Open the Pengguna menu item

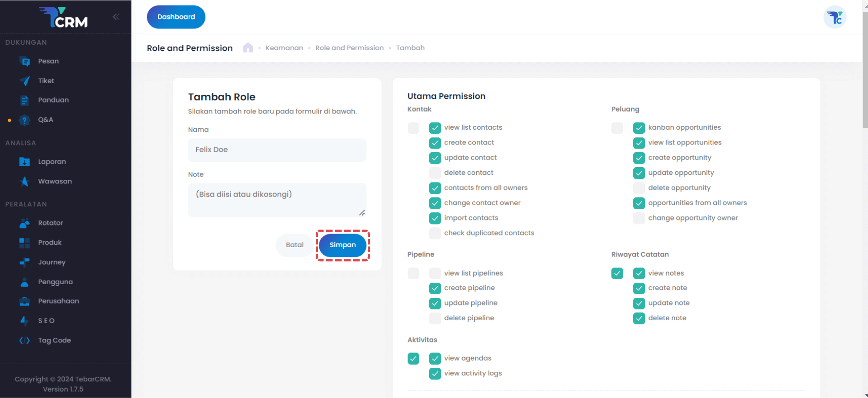pos(55,282)
